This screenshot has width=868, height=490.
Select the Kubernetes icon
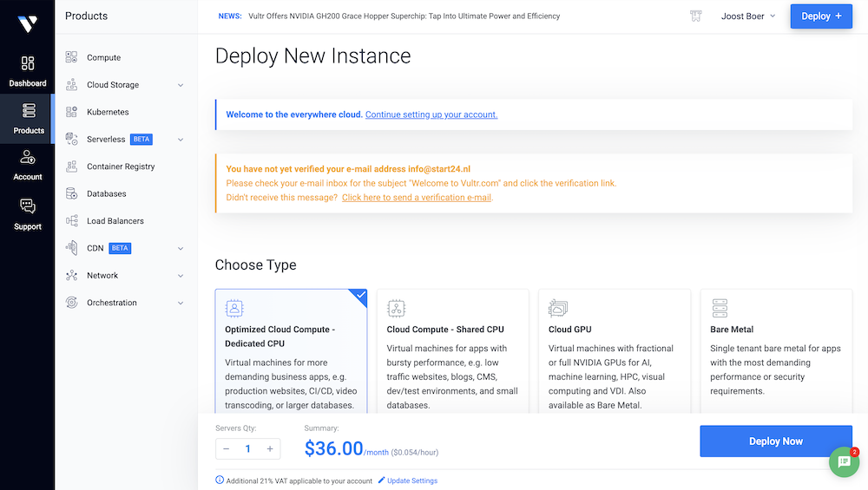[71, 112]
